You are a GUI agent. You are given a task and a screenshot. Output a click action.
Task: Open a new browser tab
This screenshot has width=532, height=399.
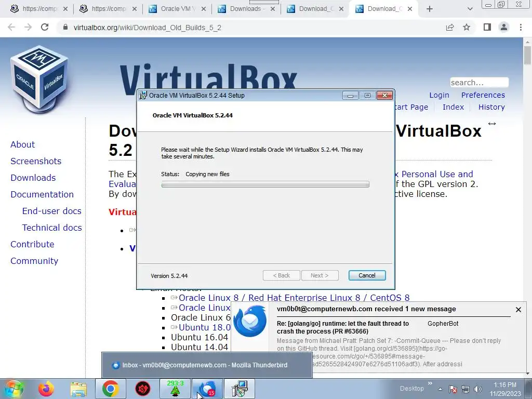(430, 9)
